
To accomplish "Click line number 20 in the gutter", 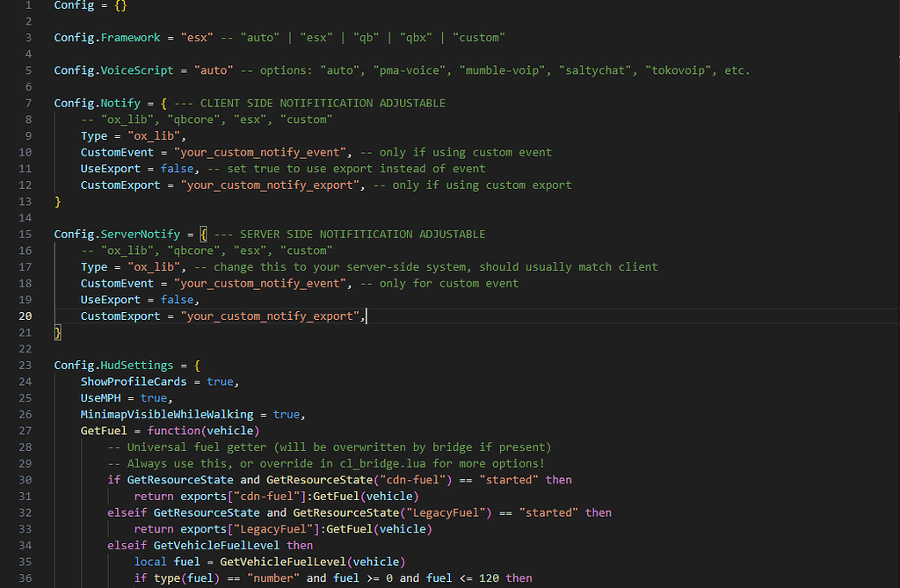I will (x=25, y=316).
